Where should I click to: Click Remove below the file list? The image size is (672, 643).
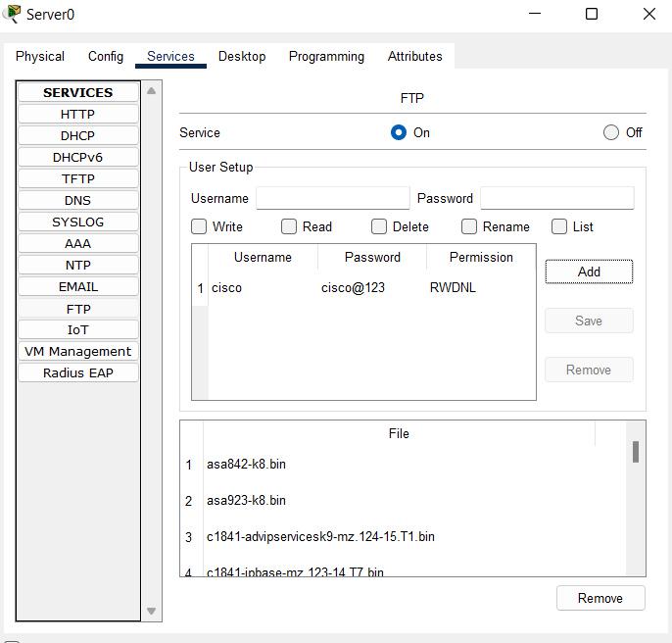(x=600, y=598)
